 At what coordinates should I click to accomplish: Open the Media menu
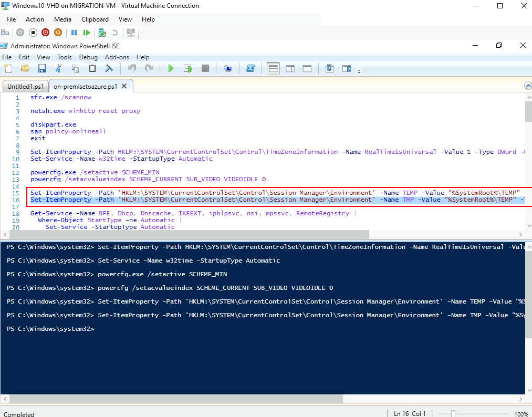point(63,19)
